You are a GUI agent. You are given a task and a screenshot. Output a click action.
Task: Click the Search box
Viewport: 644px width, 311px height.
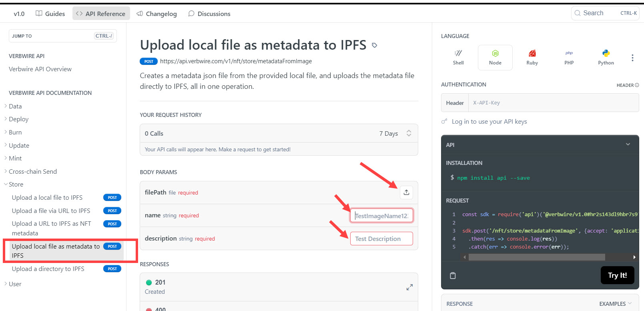pyautogui.click(x=605, y=13)
